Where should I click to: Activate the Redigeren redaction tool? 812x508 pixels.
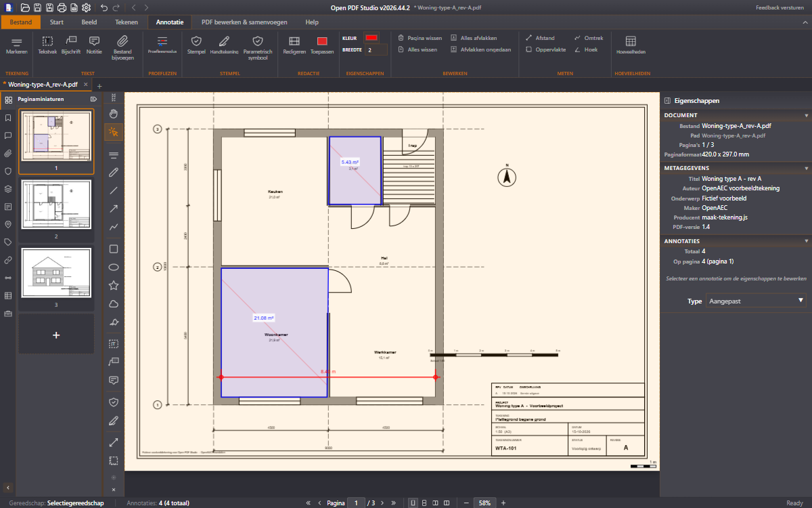(x=294, y=45)
